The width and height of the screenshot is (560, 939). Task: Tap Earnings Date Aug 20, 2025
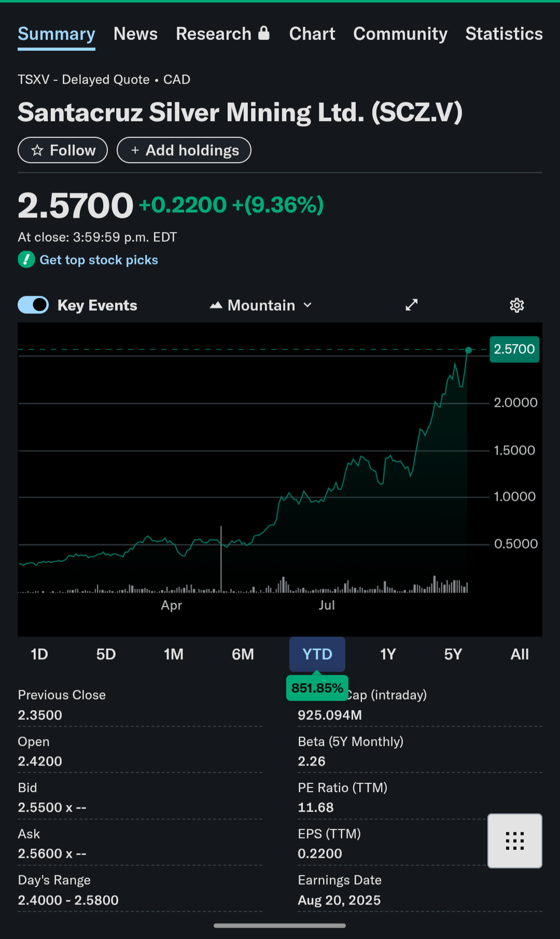339,900
